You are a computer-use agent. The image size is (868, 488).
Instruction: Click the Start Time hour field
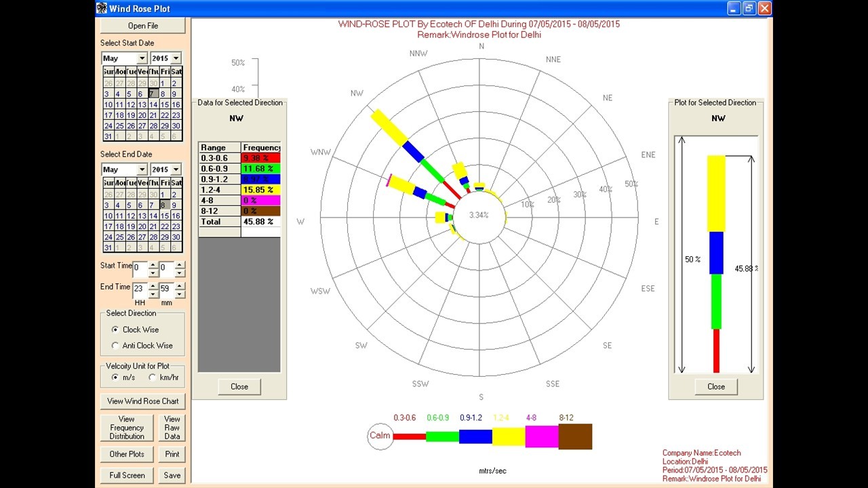pyautogui.click(x=140, y=268)
